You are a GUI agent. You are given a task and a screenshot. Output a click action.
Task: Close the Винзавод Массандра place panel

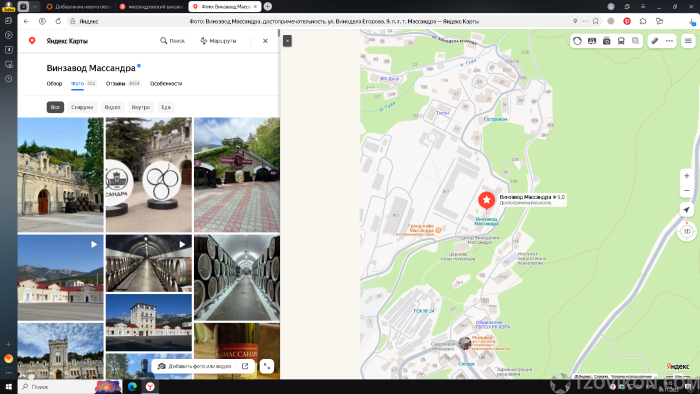pyautogui.click(x=265, y=41)
